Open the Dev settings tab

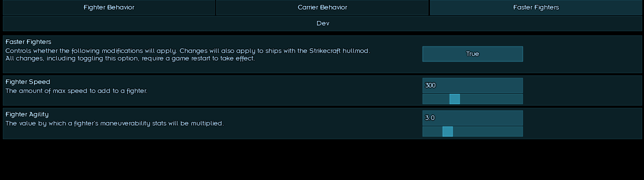(323, 23)
